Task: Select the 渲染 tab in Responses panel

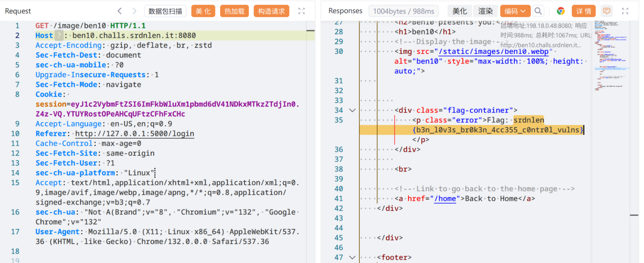Action: click(486, 11)
